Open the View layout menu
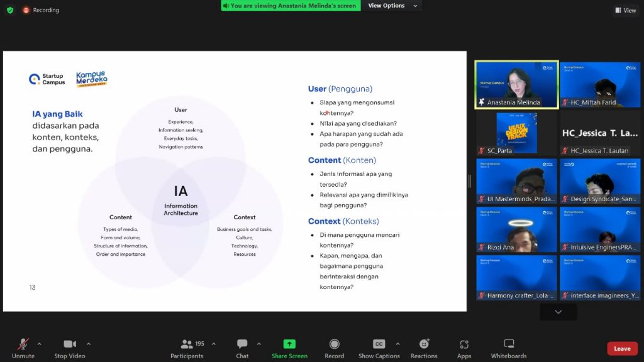The width and height of the screenshot is (644, 362). pos(626,10)
